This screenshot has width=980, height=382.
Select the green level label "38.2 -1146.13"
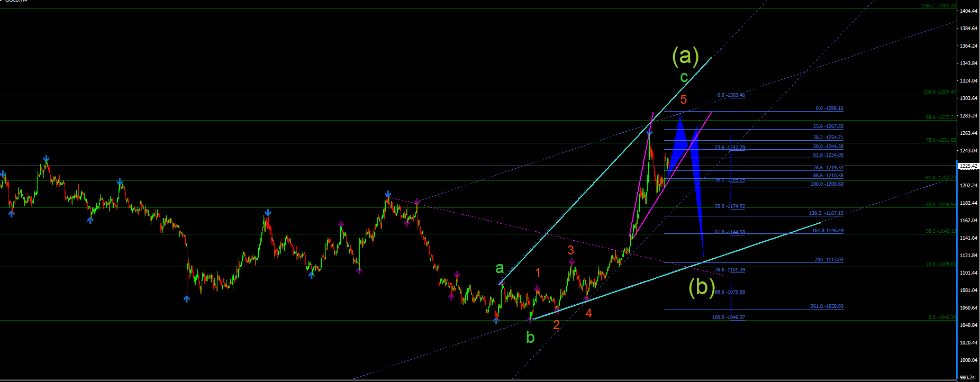(x=941, y=231)
